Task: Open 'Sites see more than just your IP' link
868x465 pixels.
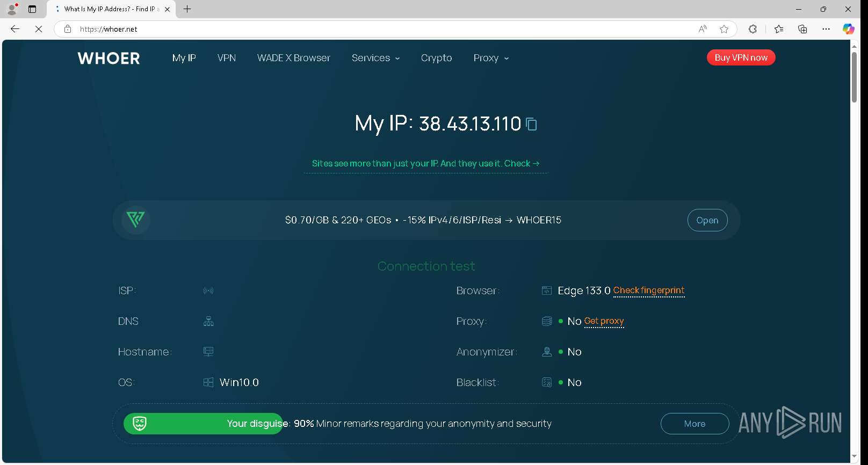Action: (x=425, y=163)
